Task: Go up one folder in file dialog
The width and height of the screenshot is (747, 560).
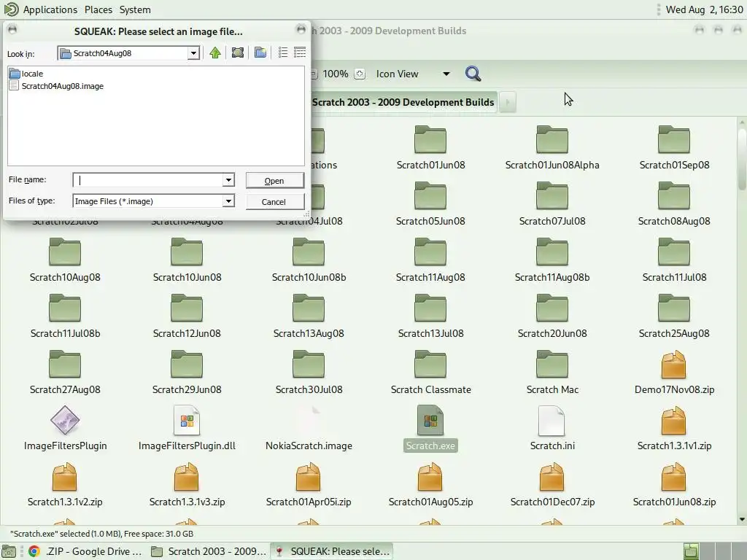Action: (215, 52)
